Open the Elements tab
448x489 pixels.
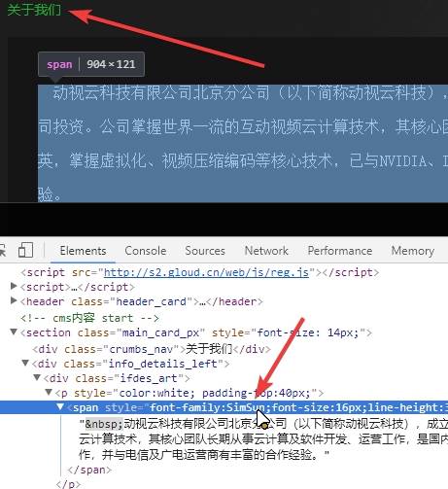(83, 251)
